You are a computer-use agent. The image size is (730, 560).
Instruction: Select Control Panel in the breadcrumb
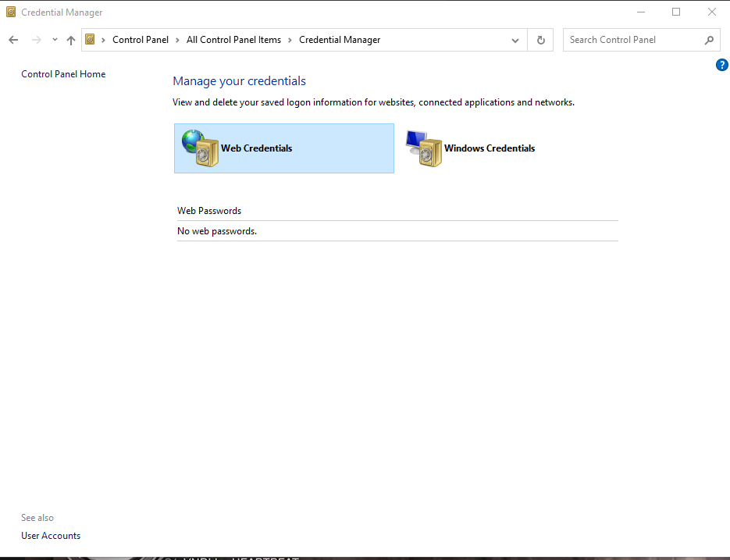point(140,40)
